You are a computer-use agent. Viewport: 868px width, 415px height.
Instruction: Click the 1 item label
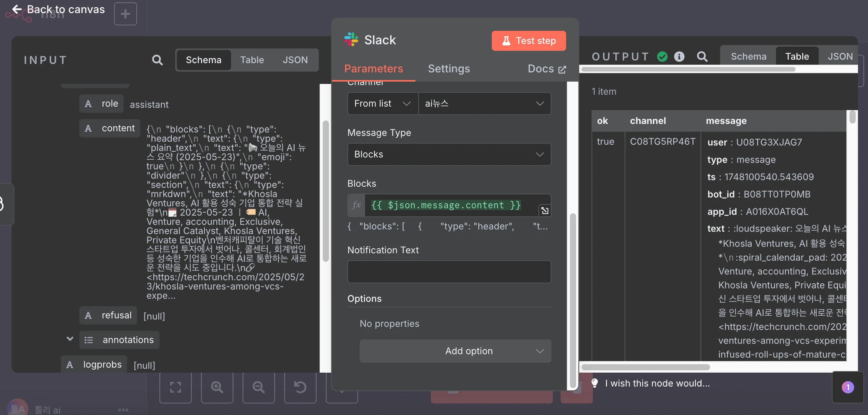pos(604,92)
